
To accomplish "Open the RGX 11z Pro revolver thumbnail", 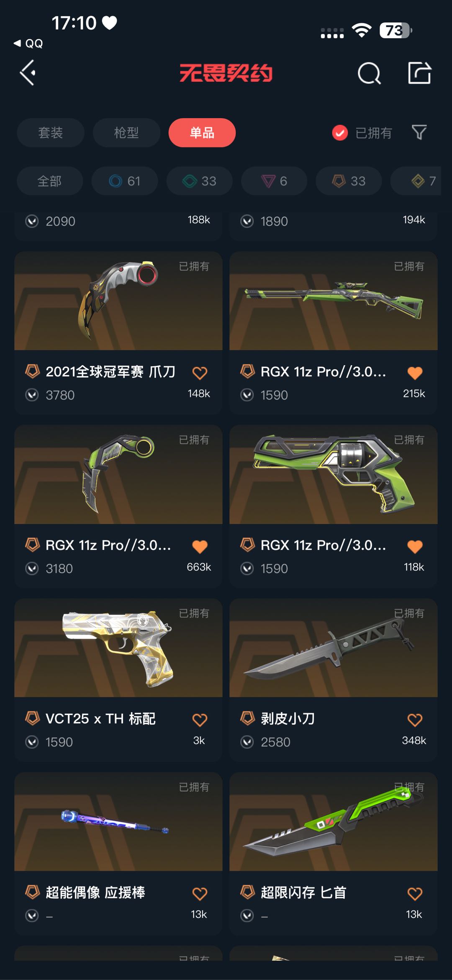I will point(334,474).
